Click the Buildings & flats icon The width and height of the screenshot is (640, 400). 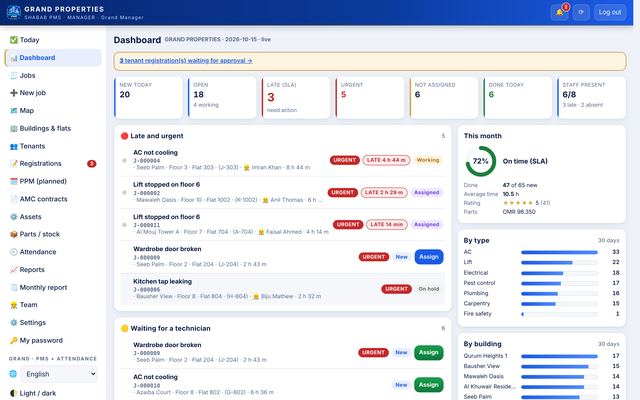coord(14,129)
